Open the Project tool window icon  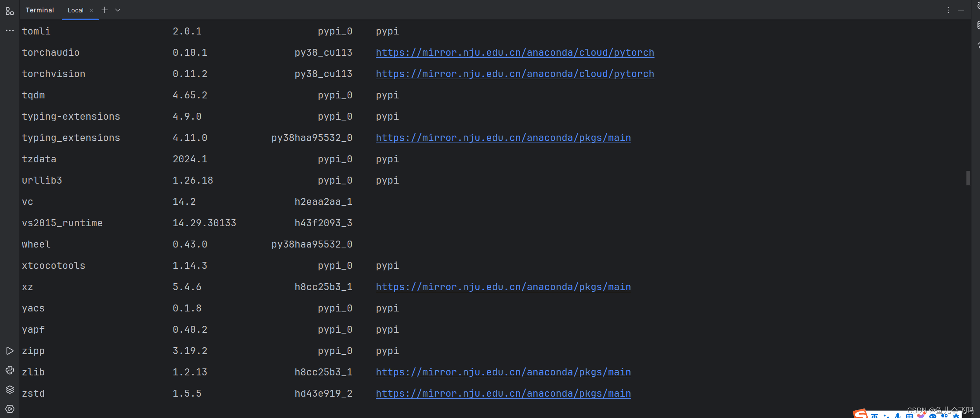(10, 11)
